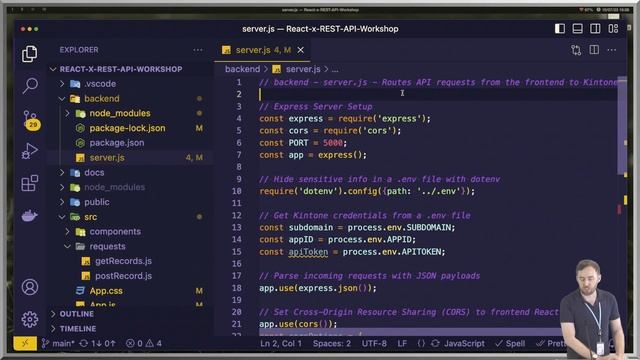Open the Manage settings gear

point(29,319)
